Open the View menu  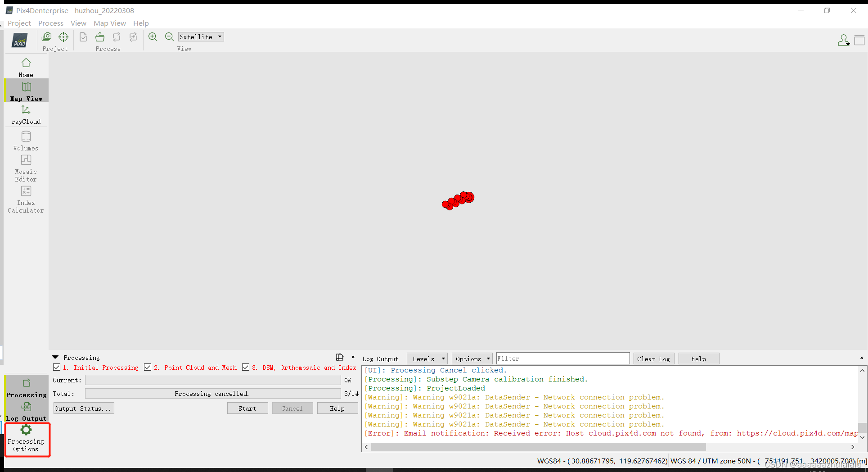[78, 23]
